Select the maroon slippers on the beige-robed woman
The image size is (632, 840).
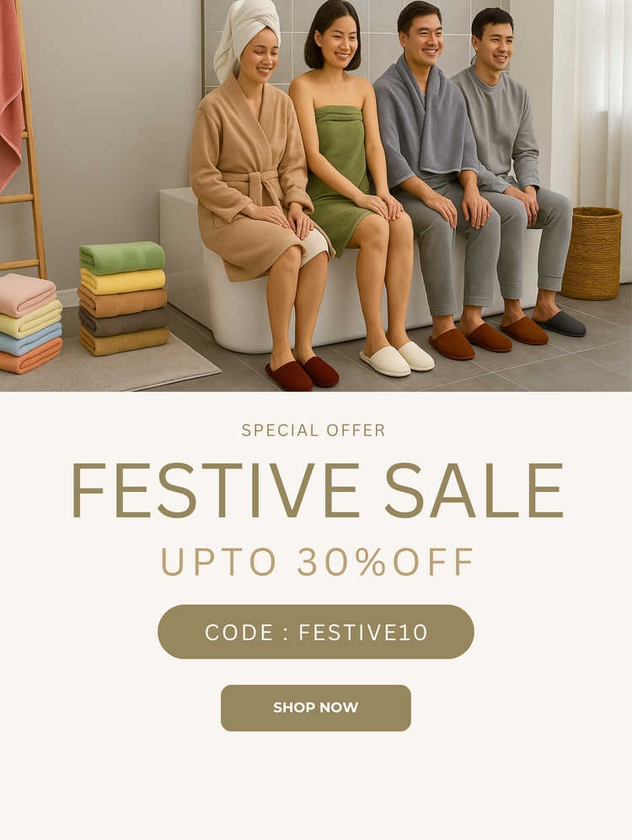(x=302, y=373)
